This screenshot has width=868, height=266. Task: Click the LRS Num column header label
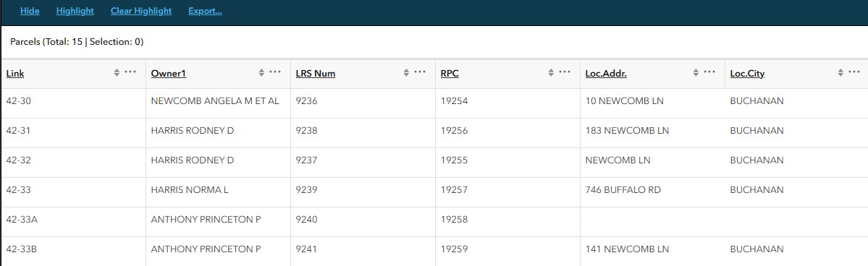tap(316, 74)
